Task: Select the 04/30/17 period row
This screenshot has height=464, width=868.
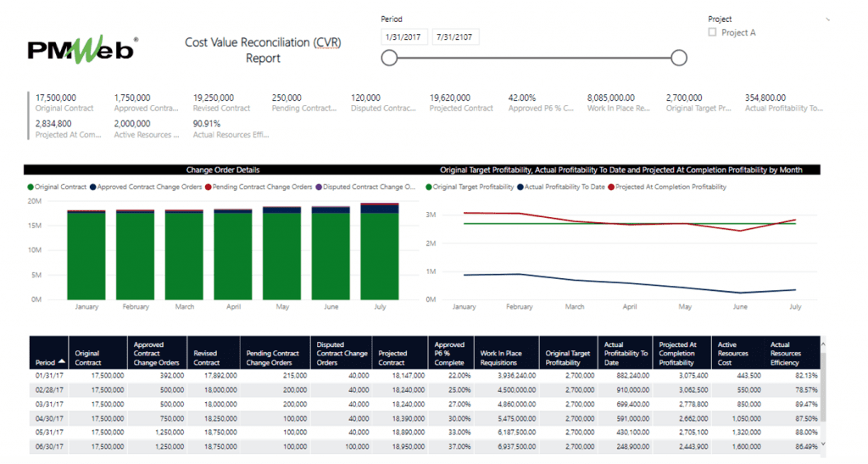Action: tap(425, 418)
